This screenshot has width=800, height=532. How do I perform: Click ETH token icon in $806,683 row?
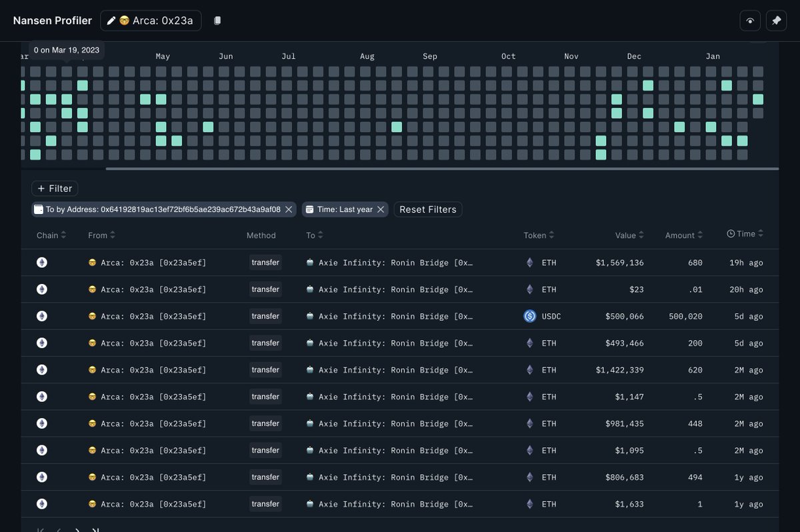[x=530, y=477]
